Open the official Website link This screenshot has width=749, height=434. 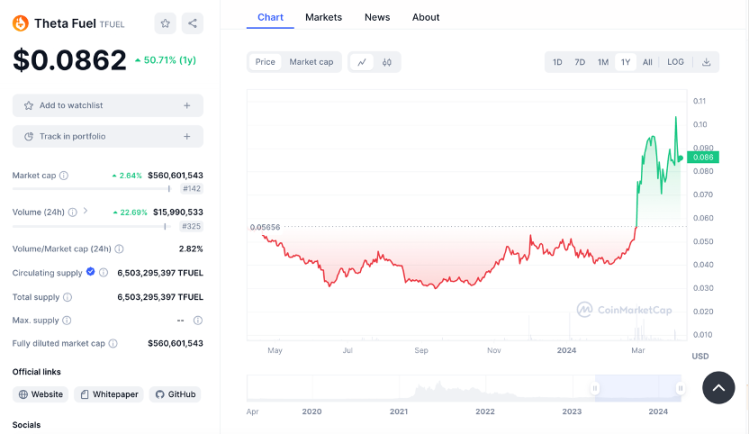click(x=41, y=394)
